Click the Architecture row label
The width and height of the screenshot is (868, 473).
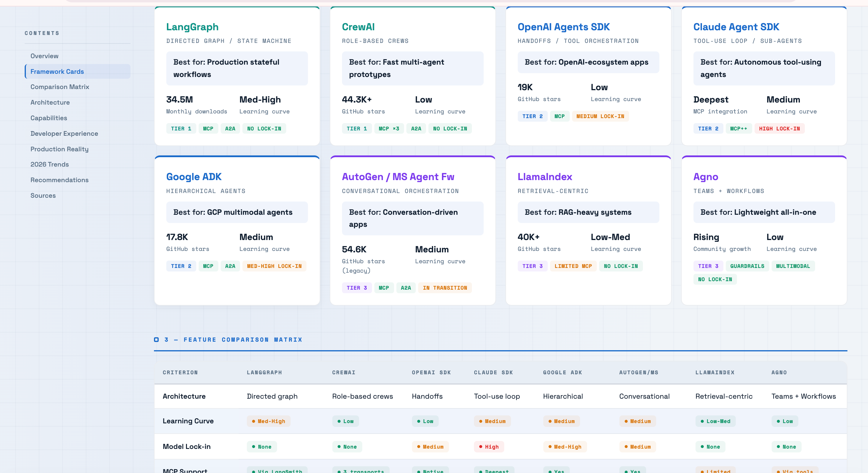[184, 396]
